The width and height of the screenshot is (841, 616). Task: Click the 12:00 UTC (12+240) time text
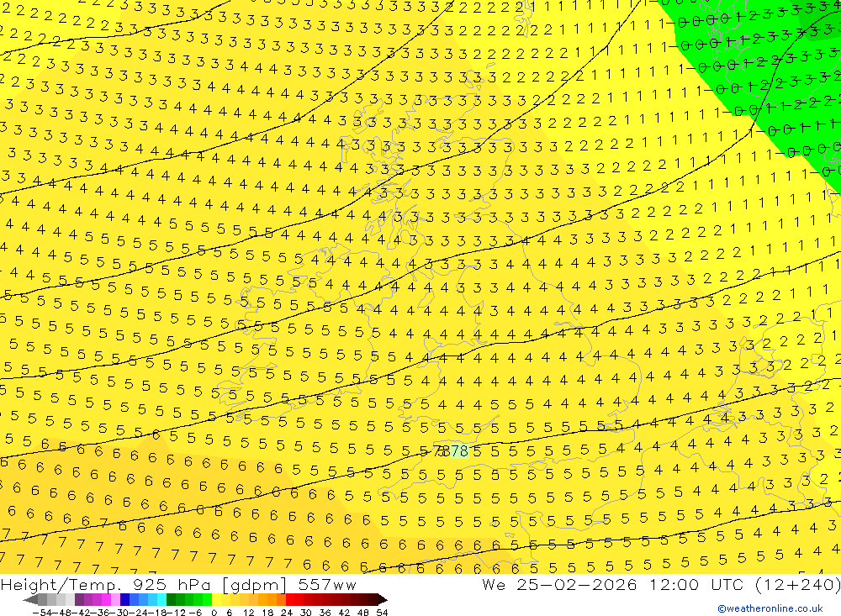(x=744, y=585)
